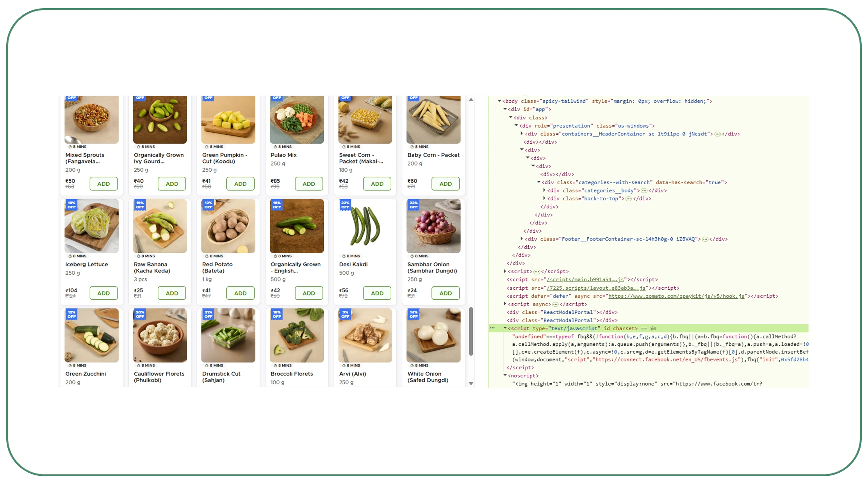Click 20% OFF badge on Cauliflower Florets

tap(140, 314)
